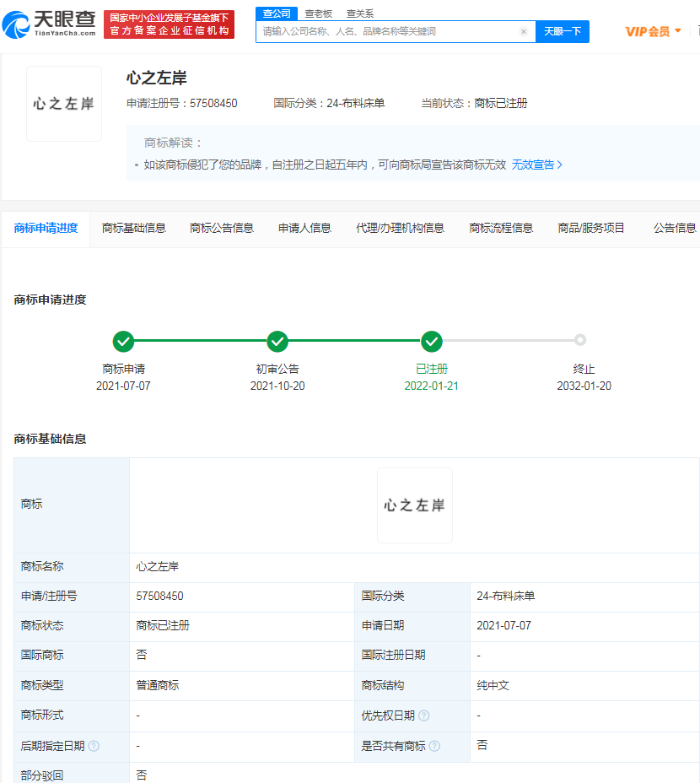This screenshot has height=783, width=700.
Task: Click the 2021-10-20 date under 初审公告
Action: (x=277, y=386)
